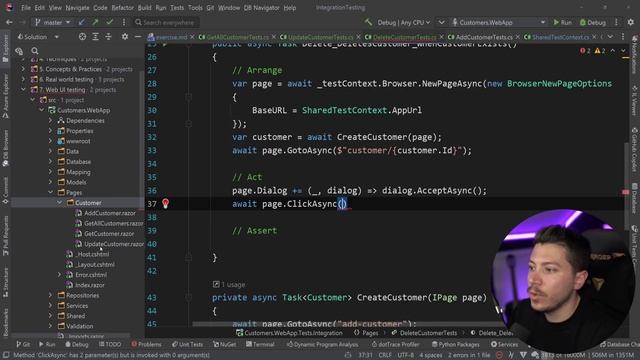The image size is (640, 360).
Task: Open the Python Packages tool window
Action: 457,344
